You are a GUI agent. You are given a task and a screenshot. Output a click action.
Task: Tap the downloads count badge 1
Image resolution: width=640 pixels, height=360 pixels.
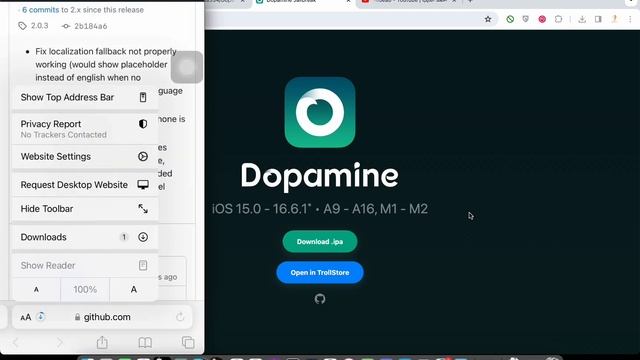(x=124, y=237)
